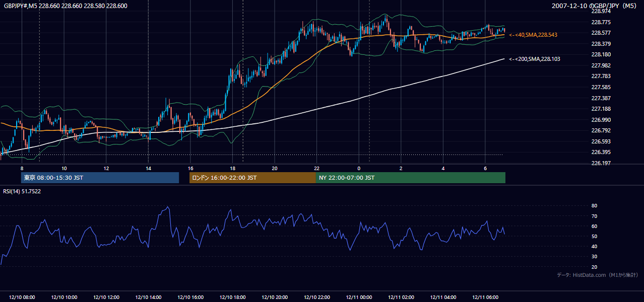Click hour label 8 under the candlestick chart
Viewport: 644px width, 302px height.
click(22, 168)
